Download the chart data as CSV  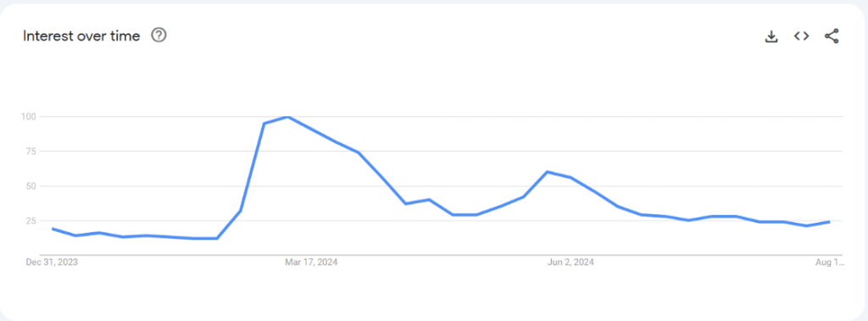tap(771, 36)
